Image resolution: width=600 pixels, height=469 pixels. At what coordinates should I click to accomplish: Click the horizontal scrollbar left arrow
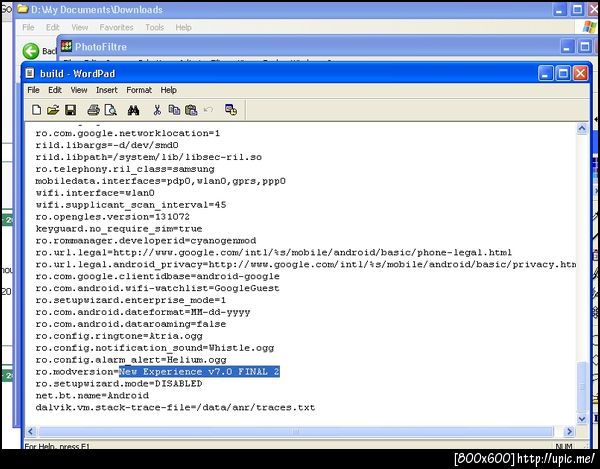(x=31, y=432)
